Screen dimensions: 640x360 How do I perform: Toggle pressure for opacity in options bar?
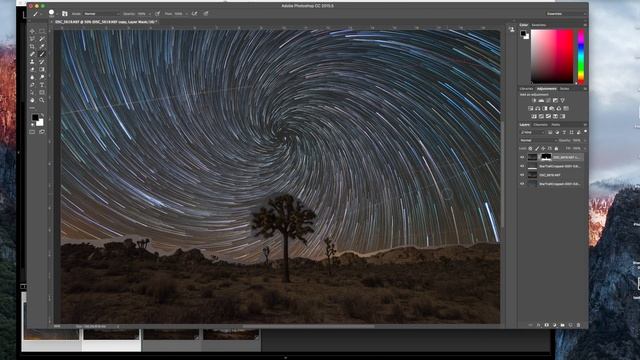click(x=157, y=13)
